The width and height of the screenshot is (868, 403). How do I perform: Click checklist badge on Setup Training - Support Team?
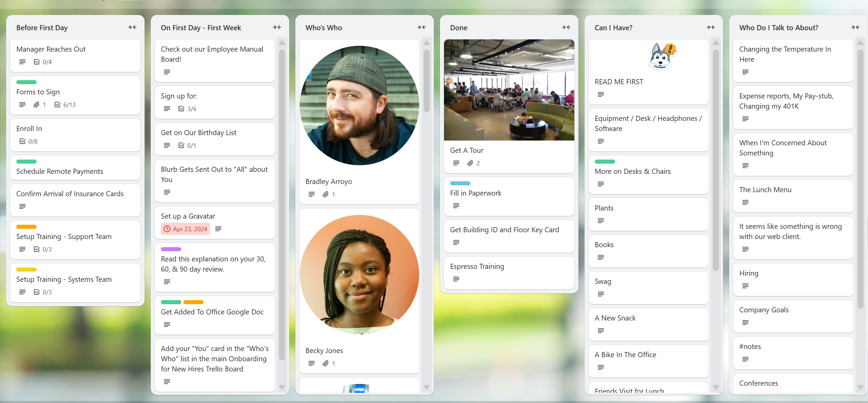pyautogui.click(x=42, y=249)
